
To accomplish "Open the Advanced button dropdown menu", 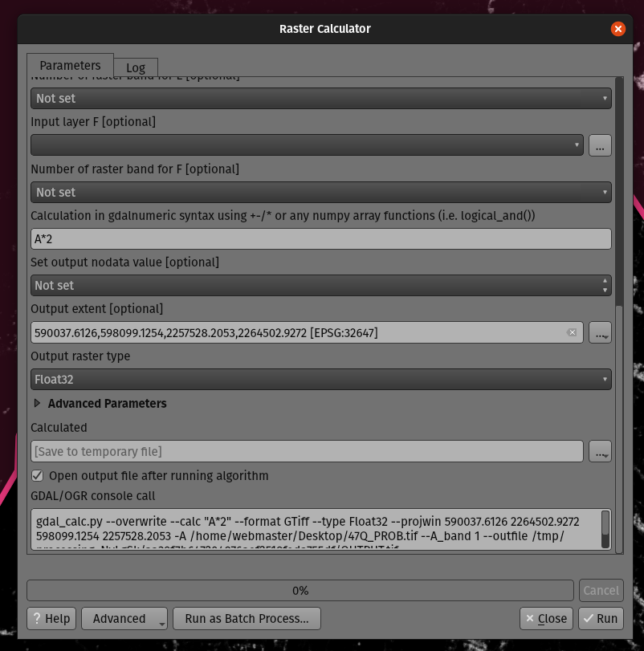I will point(124,619).
